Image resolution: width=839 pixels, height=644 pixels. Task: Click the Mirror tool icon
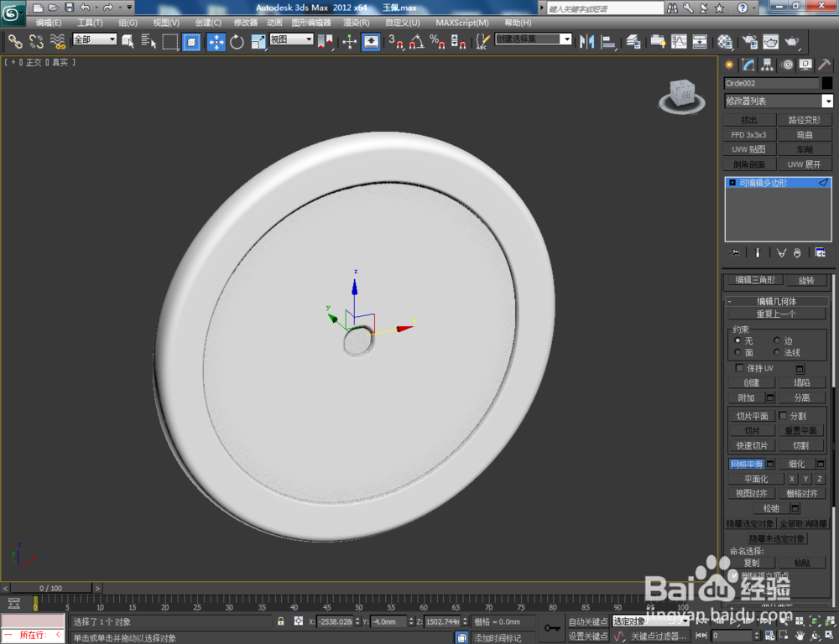(x=587, y=42)
